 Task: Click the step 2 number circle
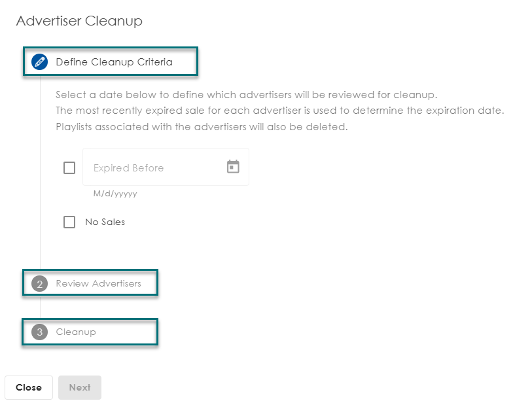(40, 284)
